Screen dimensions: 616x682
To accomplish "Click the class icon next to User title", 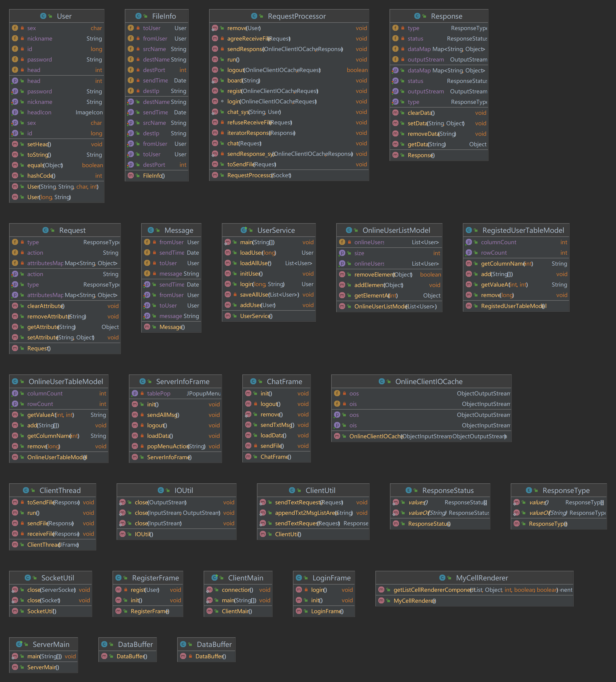I will point(43,16).
